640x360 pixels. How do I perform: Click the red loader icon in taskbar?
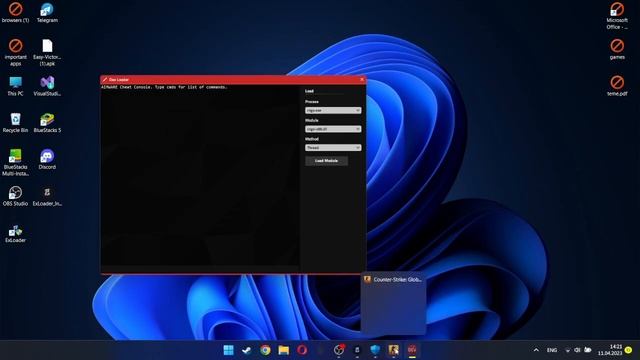coord(412,350)
